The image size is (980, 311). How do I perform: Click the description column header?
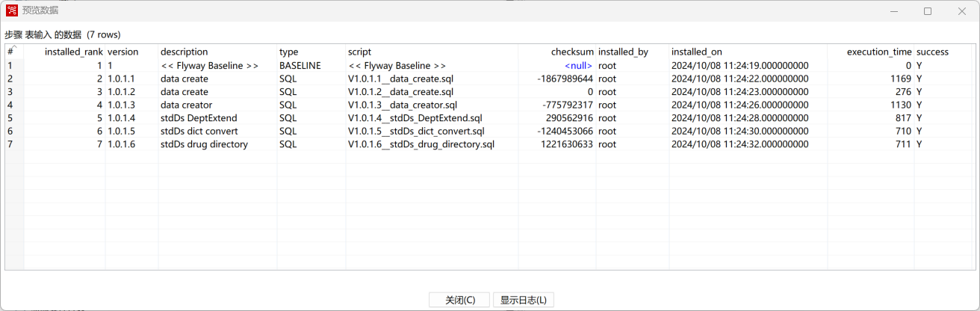tap(184, 52)
